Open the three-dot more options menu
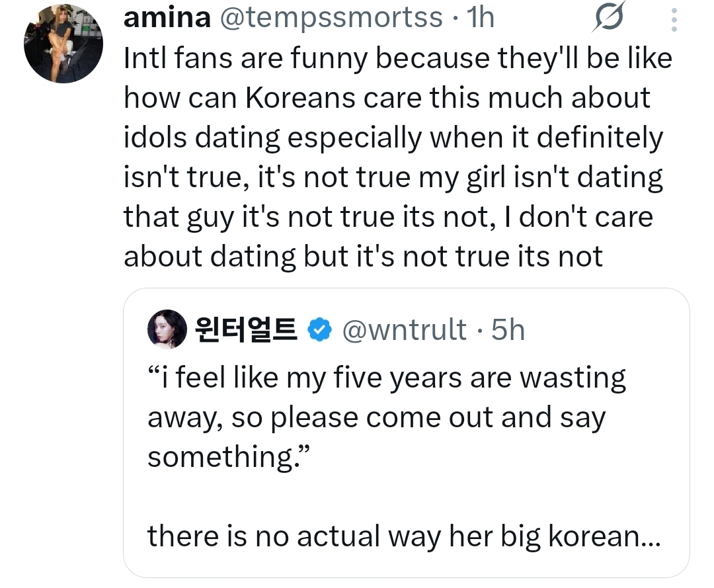 coord(674,20)
